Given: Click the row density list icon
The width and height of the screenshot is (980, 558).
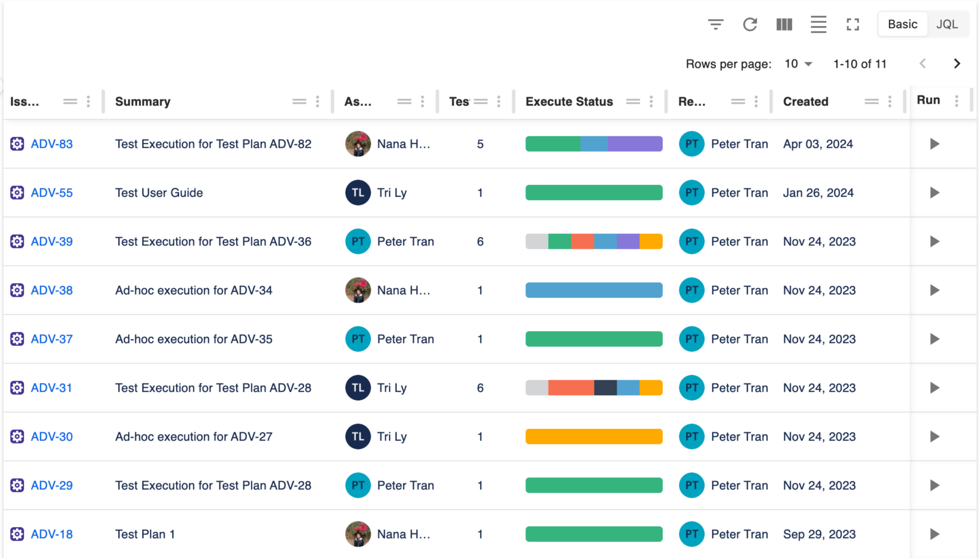Looking at the screenshot, I should [818, 24].
